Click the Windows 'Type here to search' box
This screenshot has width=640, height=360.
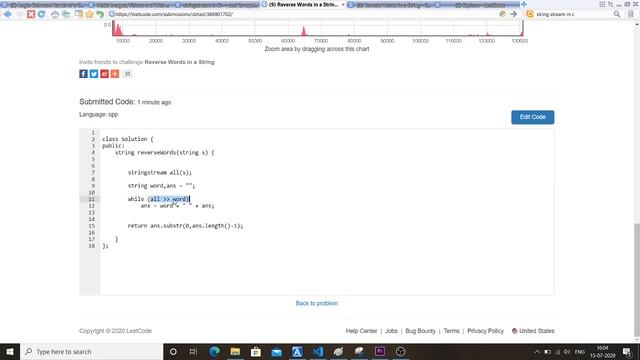pos(92,351)
